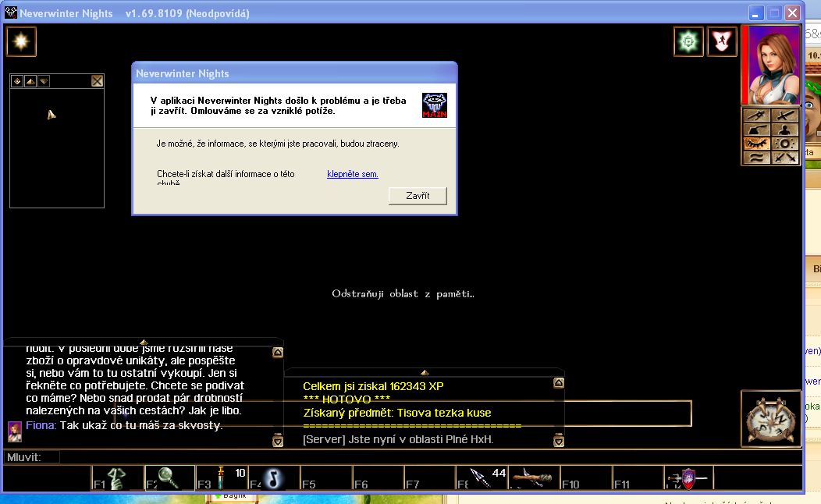Click the minimap center-on-player button
The height and width of the screenshot is (504, 821).
17,81
